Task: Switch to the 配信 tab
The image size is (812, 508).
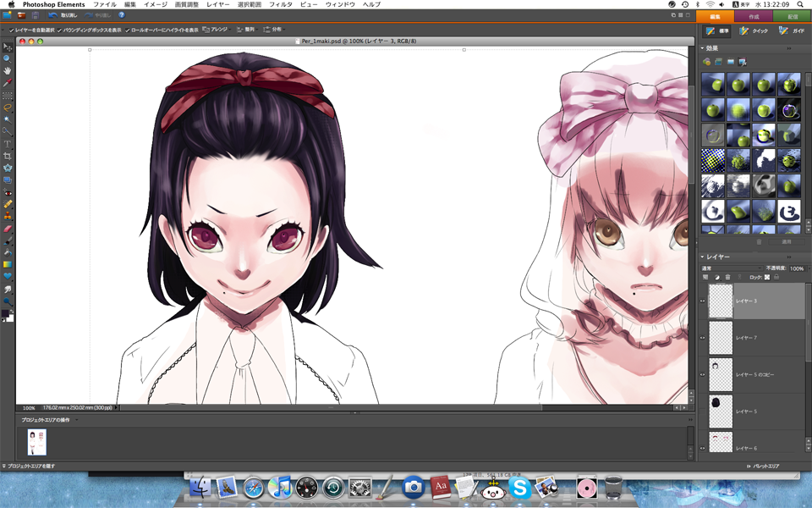Action: [793, 17]
